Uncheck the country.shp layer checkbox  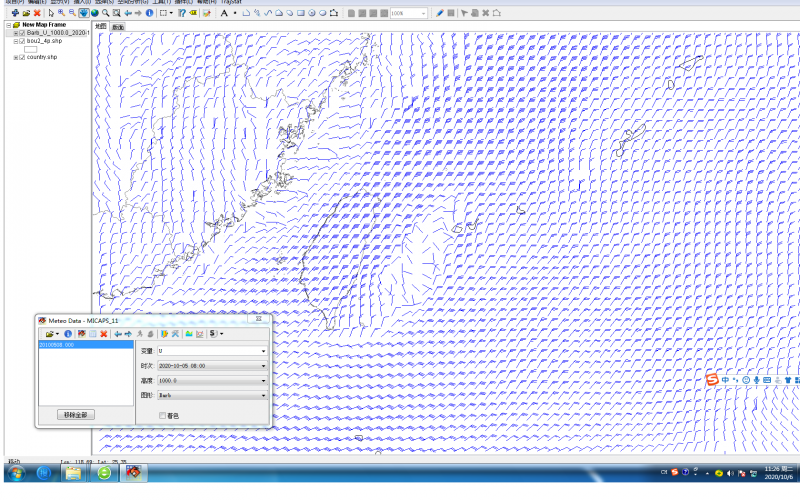[22, 57]
